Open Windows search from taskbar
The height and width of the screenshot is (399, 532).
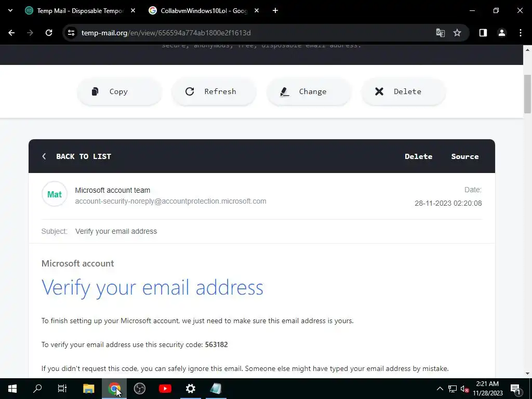37,389
